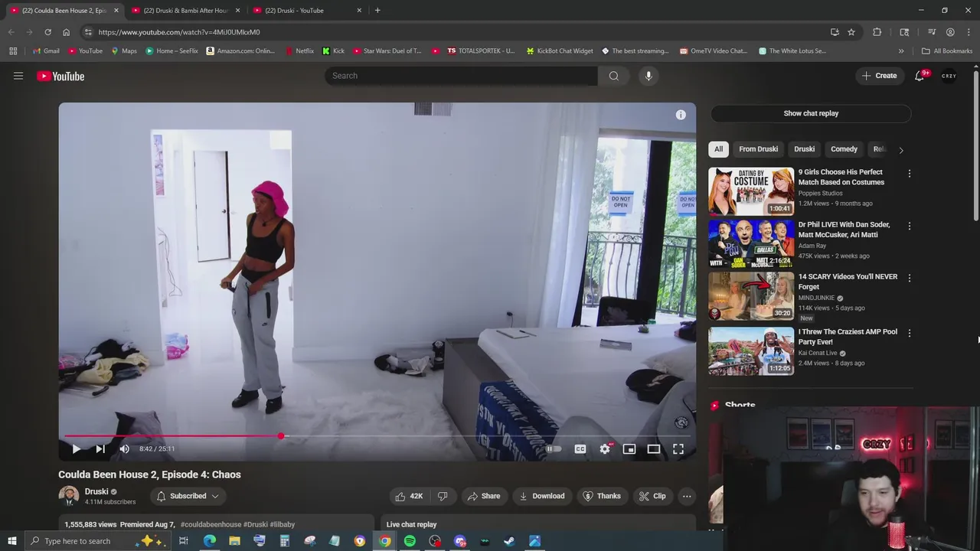Open the Chrome extensions puzzle icon
980x551 pixels.
coord(877,32)
